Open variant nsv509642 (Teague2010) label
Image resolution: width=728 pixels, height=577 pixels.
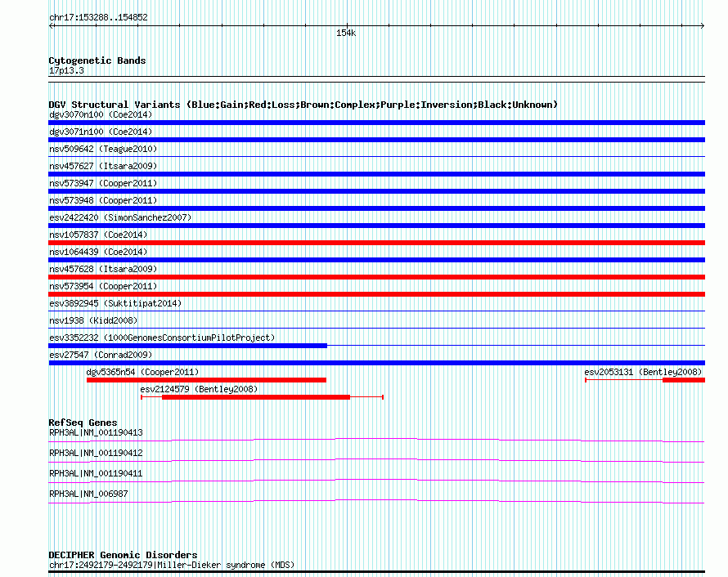point(103,149)
